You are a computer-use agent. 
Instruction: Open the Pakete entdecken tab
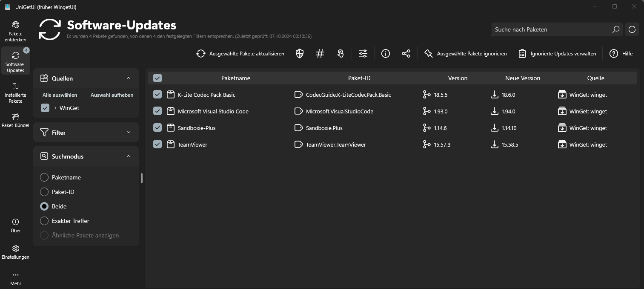coord(16,32)
